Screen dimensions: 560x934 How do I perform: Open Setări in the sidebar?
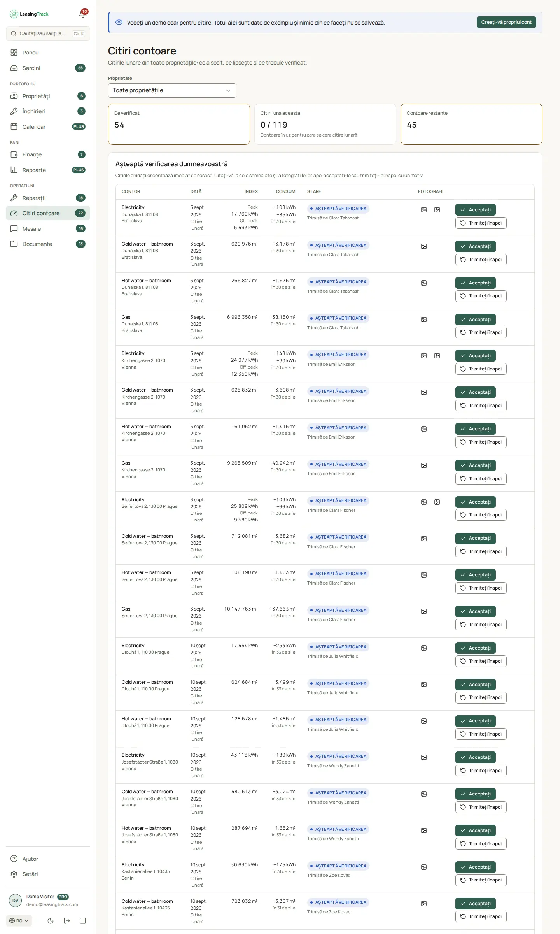[x=48, y=874]
